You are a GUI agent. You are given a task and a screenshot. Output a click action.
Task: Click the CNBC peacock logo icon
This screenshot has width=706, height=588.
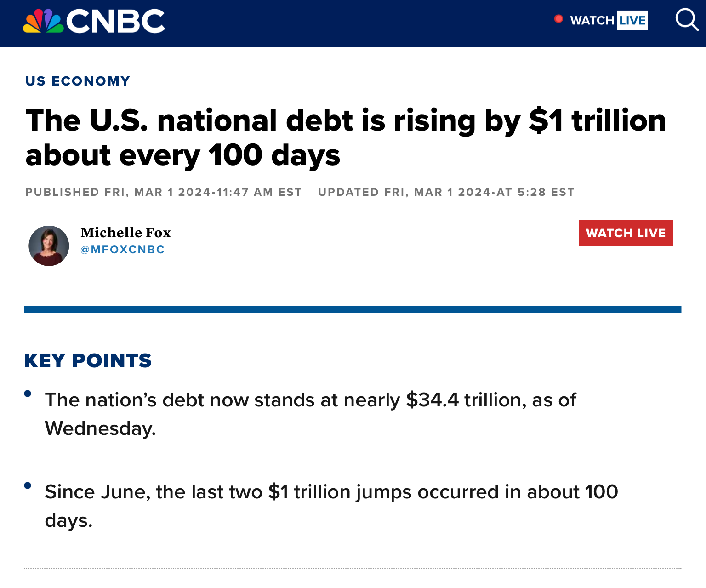click(43, 21)
